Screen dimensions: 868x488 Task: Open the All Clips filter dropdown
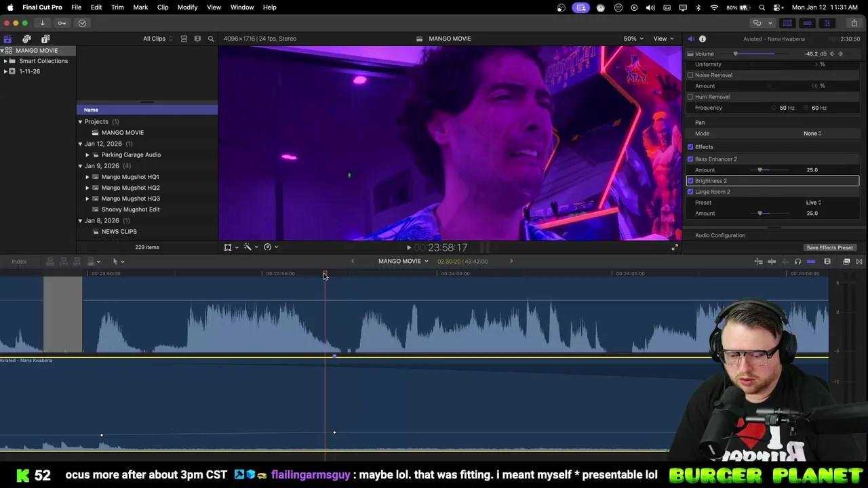click(x=157, y=39)
